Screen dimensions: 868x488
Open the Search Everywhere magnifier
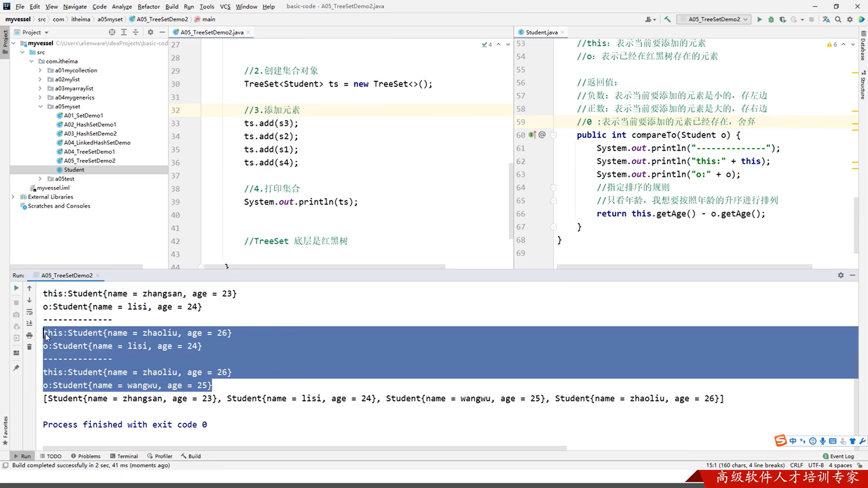pos(838,19)
